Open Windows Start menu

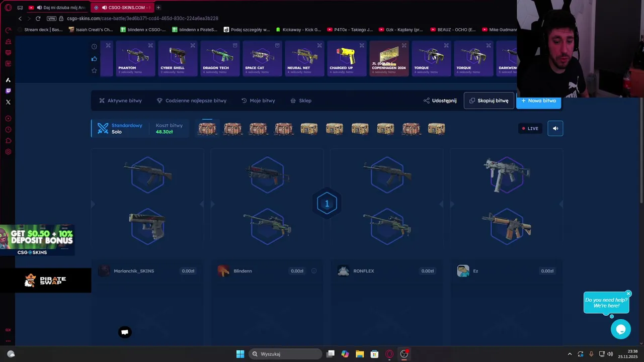[x=240, y=354]
